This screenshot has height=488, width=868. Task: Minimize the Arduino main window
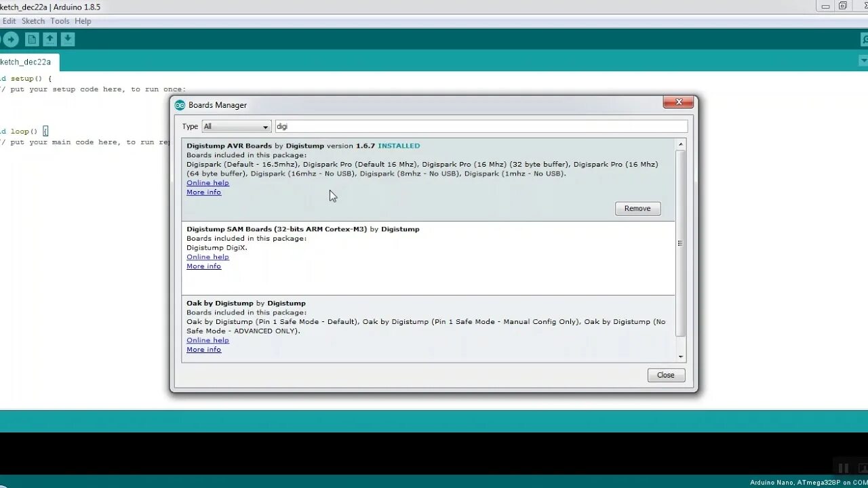pos(825,5)
